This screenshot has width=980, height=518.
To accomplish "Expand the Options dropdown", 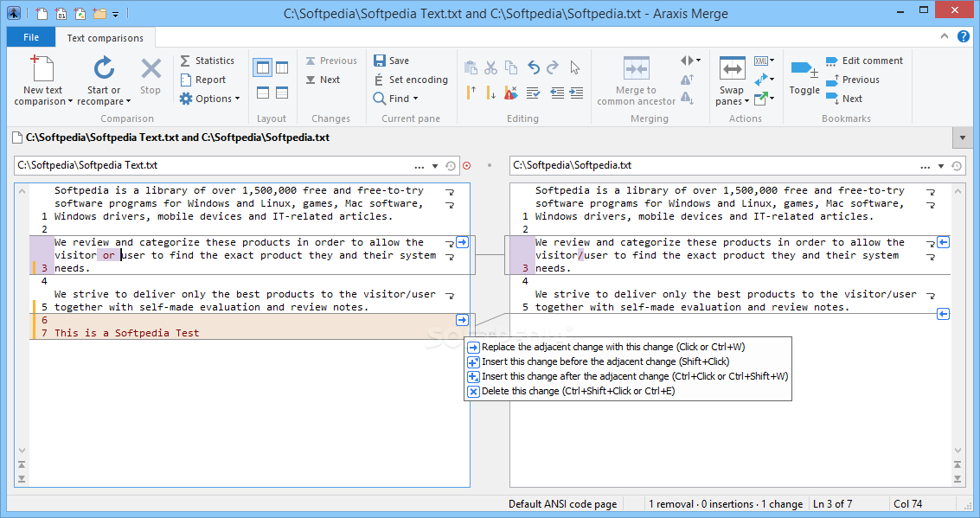I will (209, 99).
